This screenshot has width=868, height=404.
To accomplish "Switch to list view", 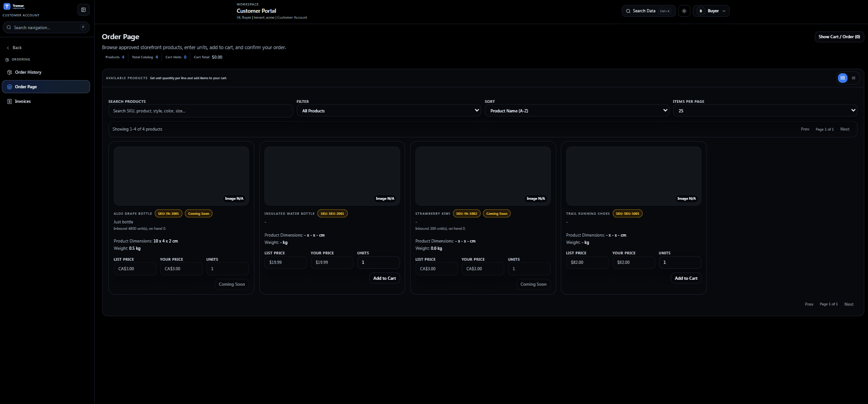I will coord(853,78).
